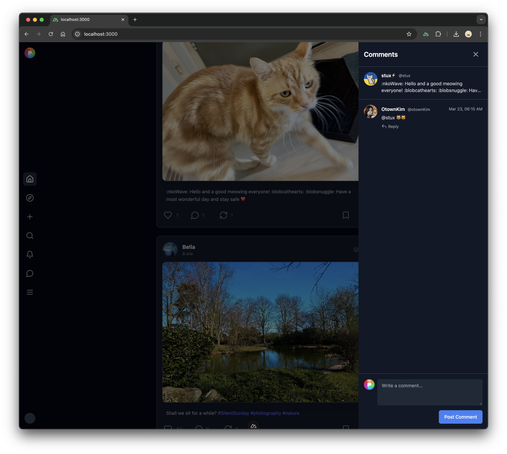Open the browser extensions puzzle icon
507x454 pixels.
coord(438,34)
